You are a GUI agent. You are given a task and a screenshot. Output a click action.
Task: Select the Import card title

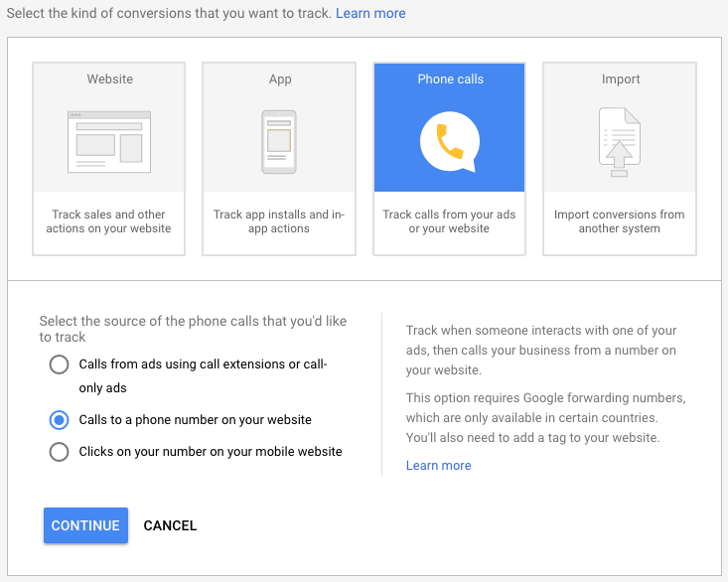620,79
